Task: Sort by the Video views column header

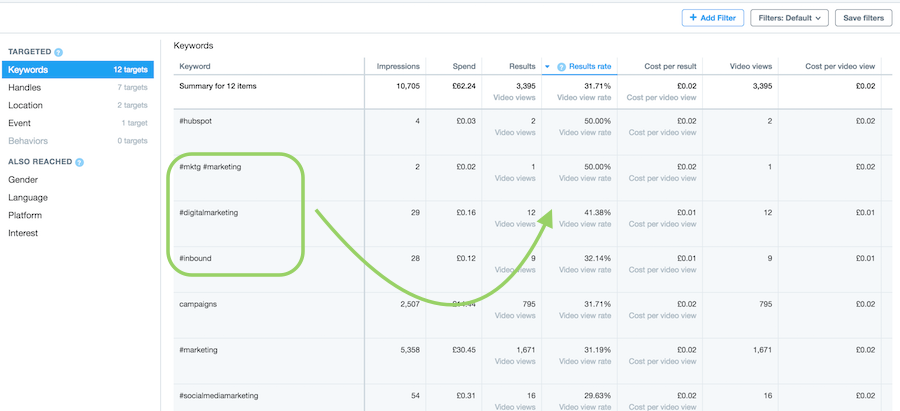Action: pyautogui.click(x=751, y=67)
